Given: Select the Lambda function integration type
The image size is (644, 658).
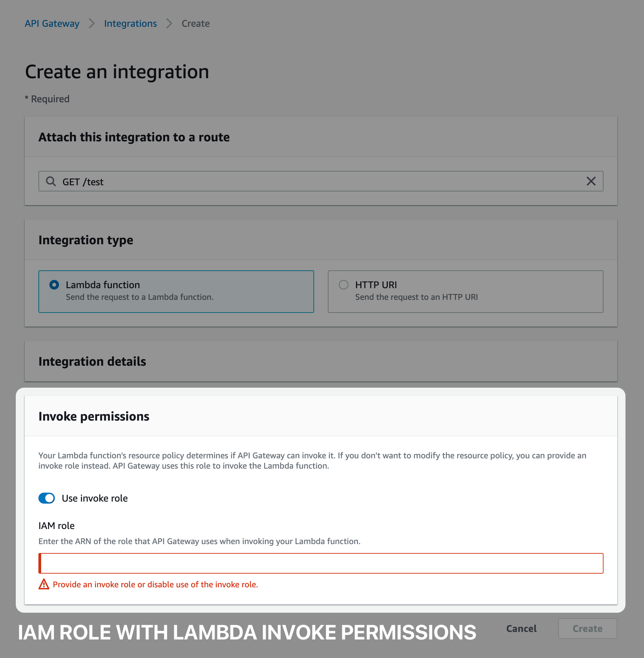Looking at the screenshot, I should pyautogui.click(x=176, y=291).
